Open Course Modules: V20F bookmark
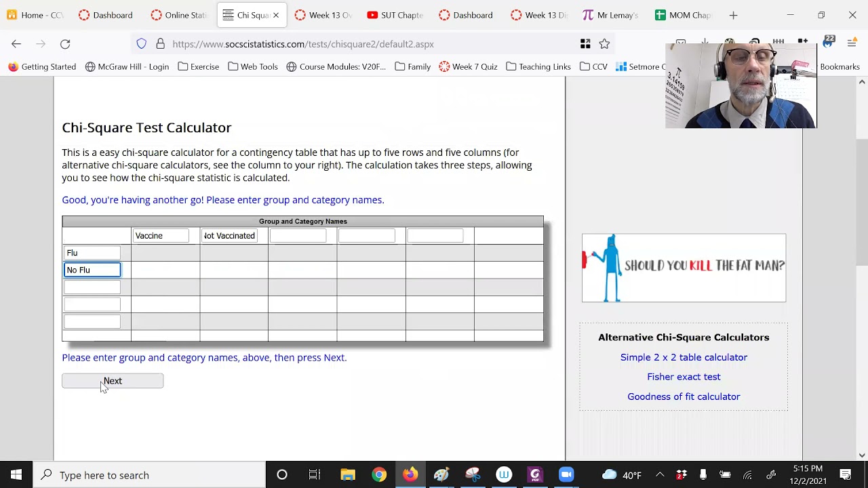Image resolution: width=868 pixels, height=488 pixels. coord(336,66)
